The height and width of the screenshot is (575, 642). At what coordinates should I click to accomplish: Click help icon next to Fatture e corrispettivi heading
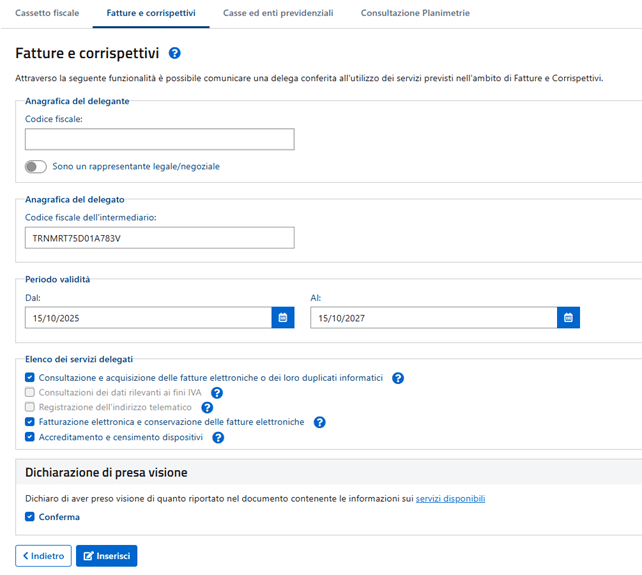(x=175, y=53)
